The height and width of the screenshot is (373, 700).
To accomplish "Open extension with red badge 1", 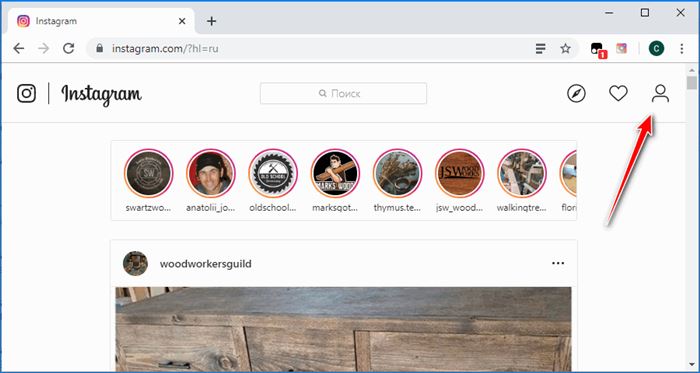I will [x=598, y=50].
